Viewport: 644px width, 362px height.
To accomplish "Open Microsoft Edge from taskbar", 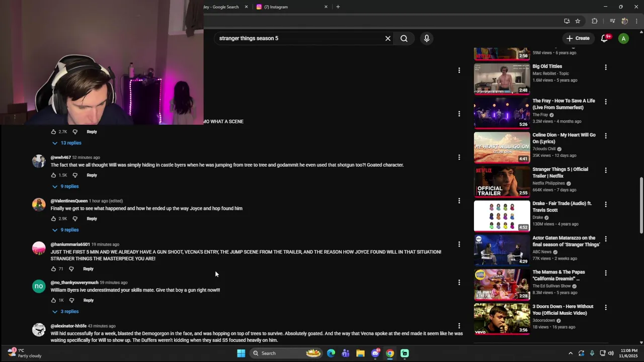I will point(331,353).
